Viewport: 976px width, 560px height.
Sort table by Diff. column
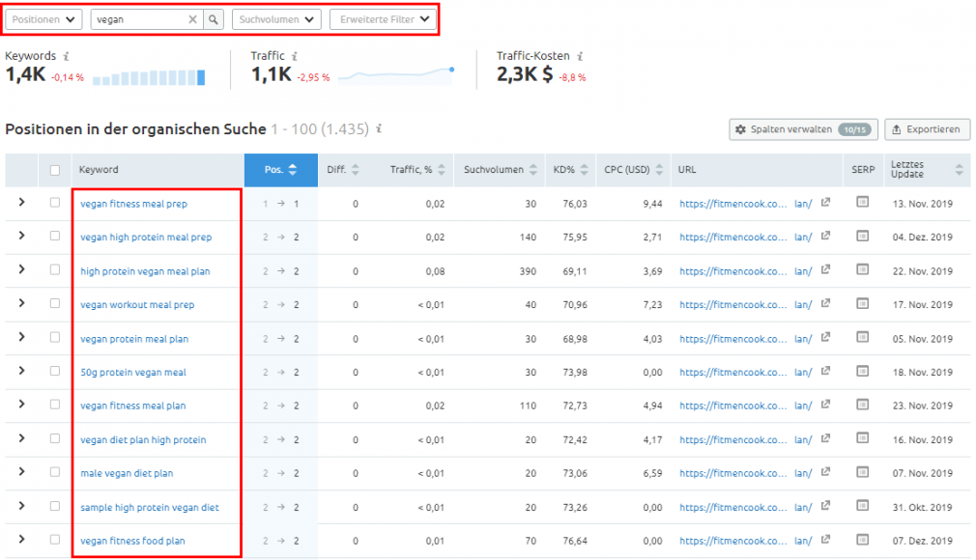(x=343, y=170)
